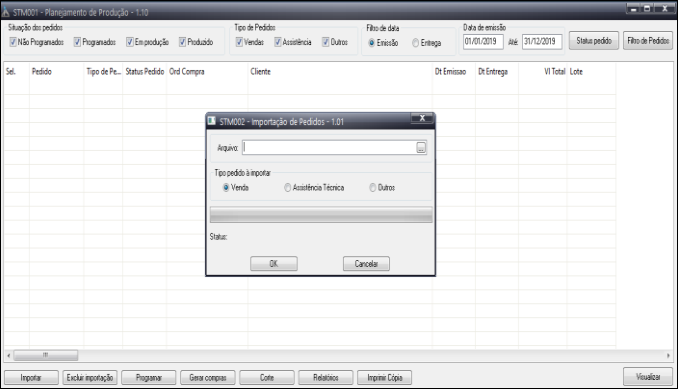Click the Tipo de Pe... column header
The image size is (678, 389).
[103, 72]
